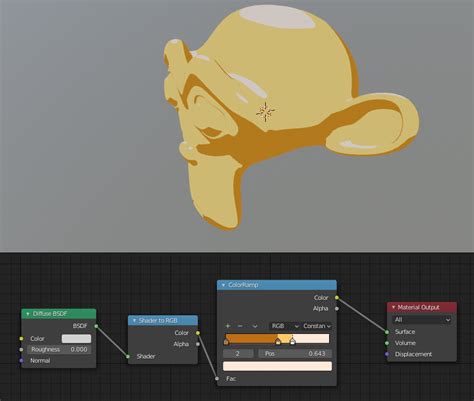Open the Constant interpolation dropdown
Screen dimensions: 474x401
(x=316, y=326)
